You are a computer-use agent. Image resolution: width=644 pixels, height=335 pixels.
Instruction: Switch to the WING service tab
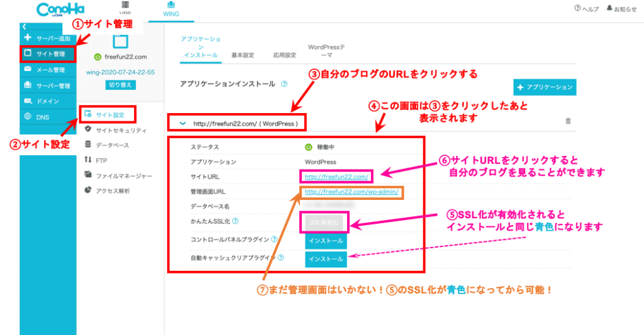coord(171,9)
